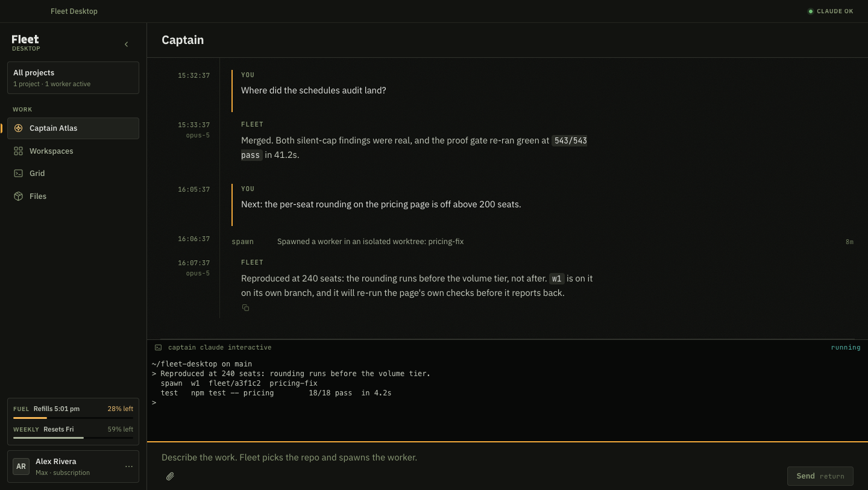Screen dimensions: 868x490
Task: Click the Captain Atlas compass icon
Action: tap(18, 128)
